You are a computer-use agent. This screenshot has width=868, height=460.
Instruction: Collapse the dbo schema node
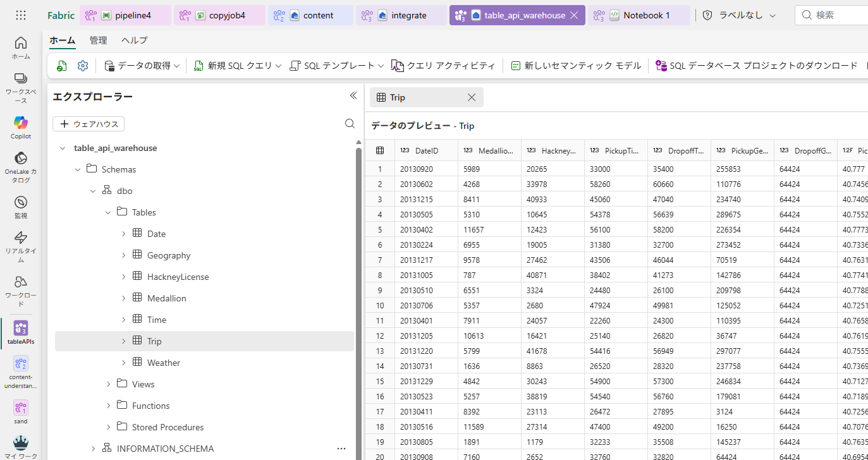[92, 191]
